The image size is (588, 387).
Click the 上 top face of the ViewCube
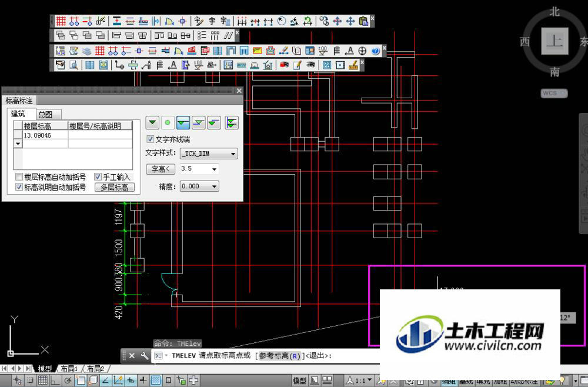coord(554,41)
